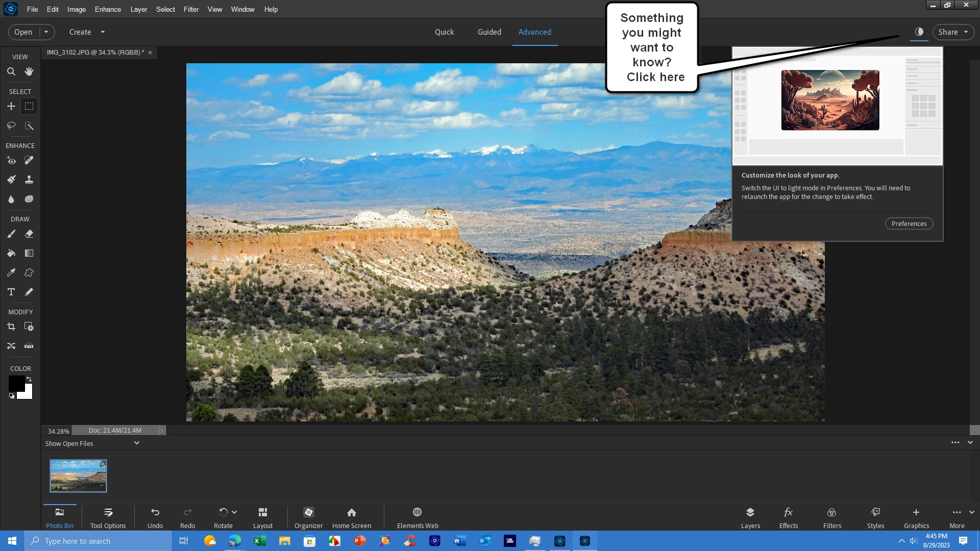Select the Eraser tool
Screen dimensions: 980x551
[x=29, y=234]
